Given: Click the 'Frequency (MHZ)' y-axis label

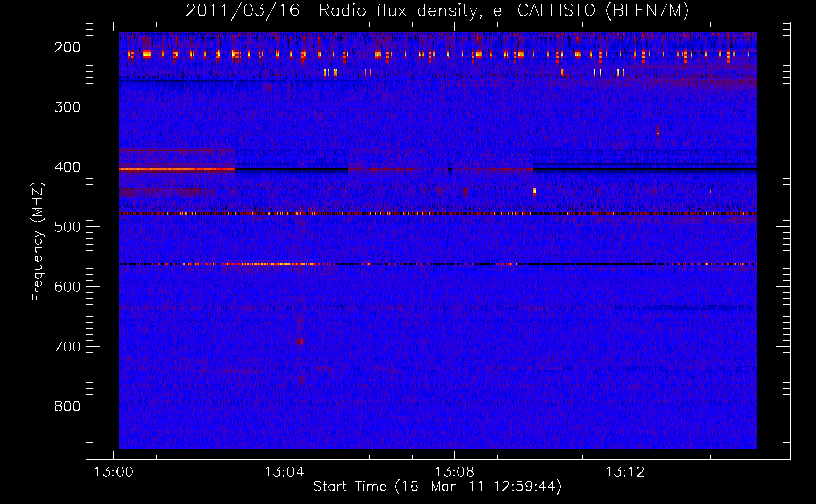Looking at the screenshot, I should [x=38, y=241].
